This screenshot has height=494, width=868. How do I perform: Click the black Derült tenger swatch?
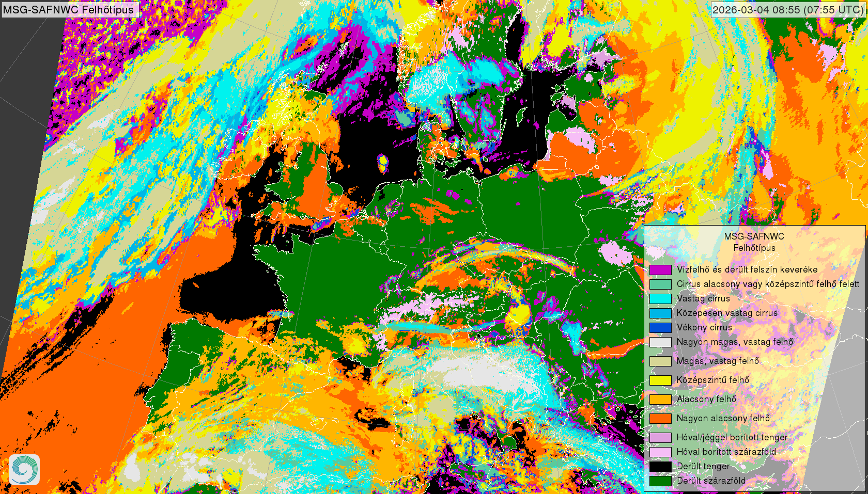pyautogui.click(x=660, y=466)
